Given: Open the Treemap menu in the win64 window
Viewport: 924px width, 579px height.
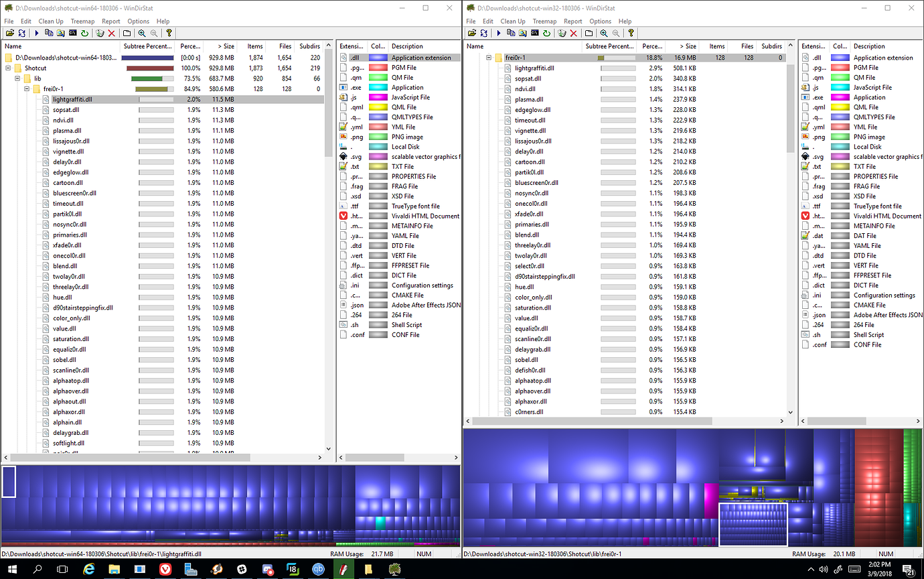Looking at the screenshot, I should (82, 21).
